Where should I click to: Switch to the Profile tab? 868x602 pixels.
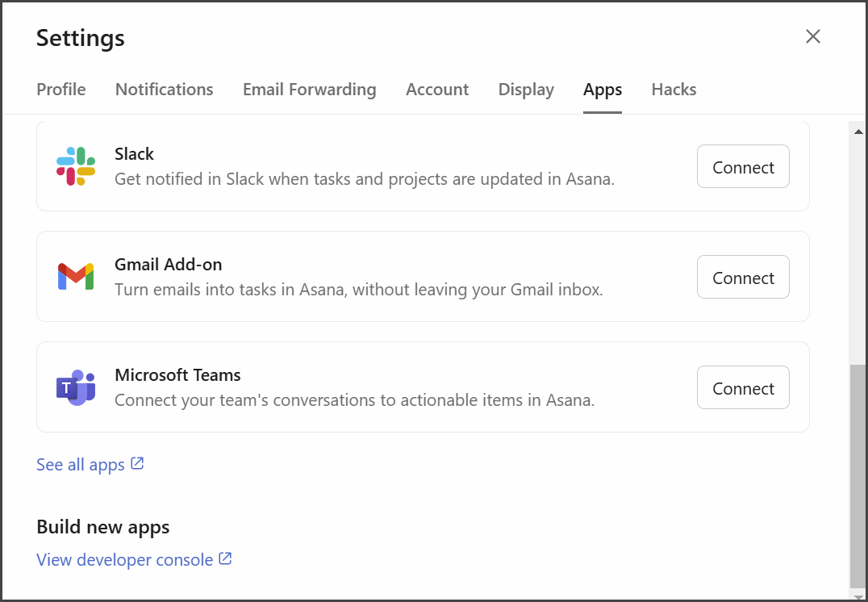[61, 90]
